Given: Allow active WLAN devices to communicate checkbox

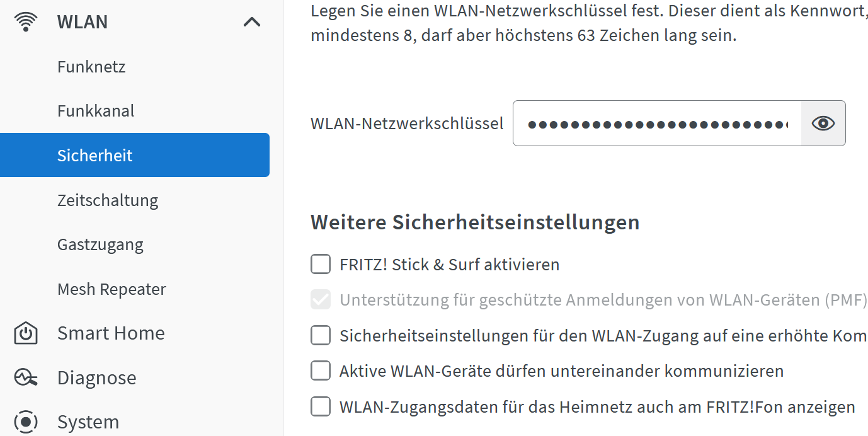Looking at the screenshot, I should 321,371.
